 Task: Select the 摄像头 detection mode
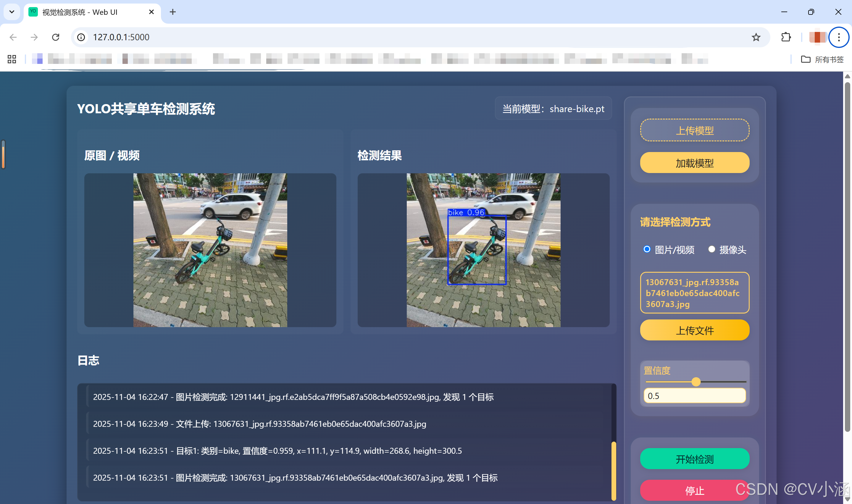[x=711, y=249]
